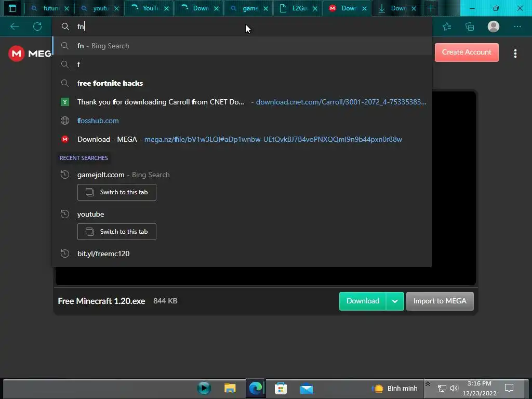Close the 'E2Gu' tab
The image size is (532, 399).
(315, 8)
